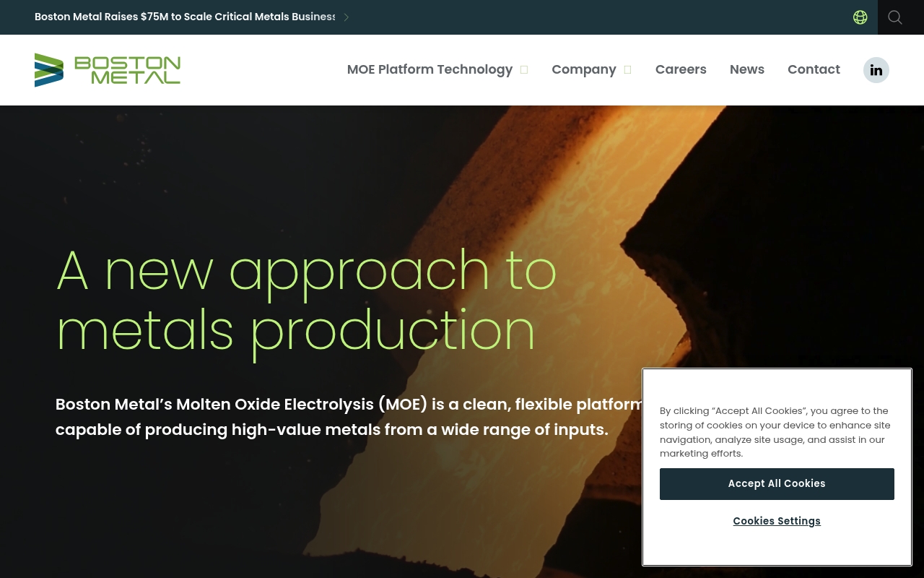Expand the Company dropdown arrow

point(628,70)
